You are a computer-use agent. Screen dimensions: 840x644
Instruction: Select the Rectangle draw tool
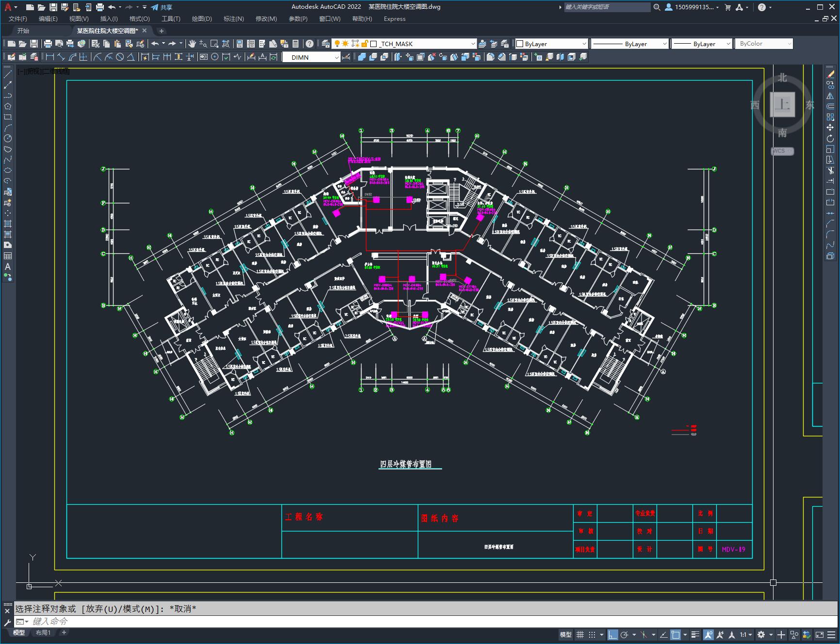point(8,117)
